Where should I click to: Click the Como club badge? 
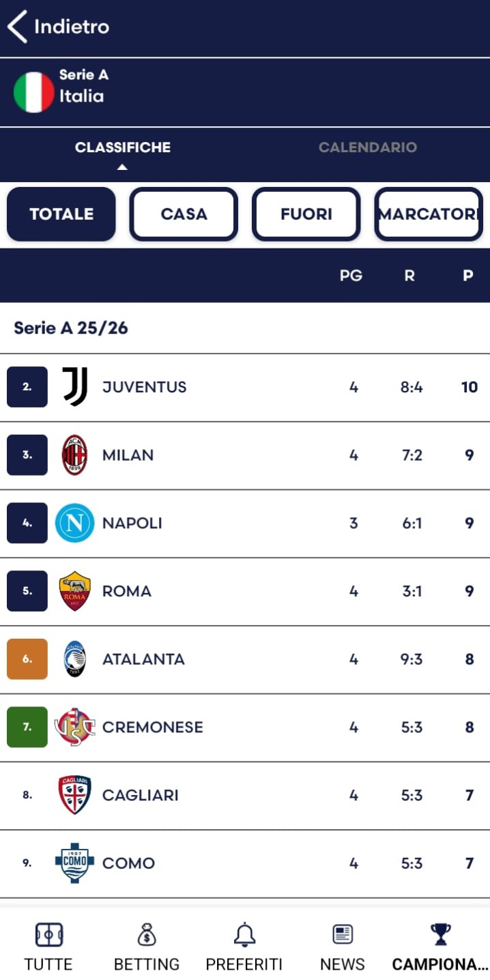74,863
